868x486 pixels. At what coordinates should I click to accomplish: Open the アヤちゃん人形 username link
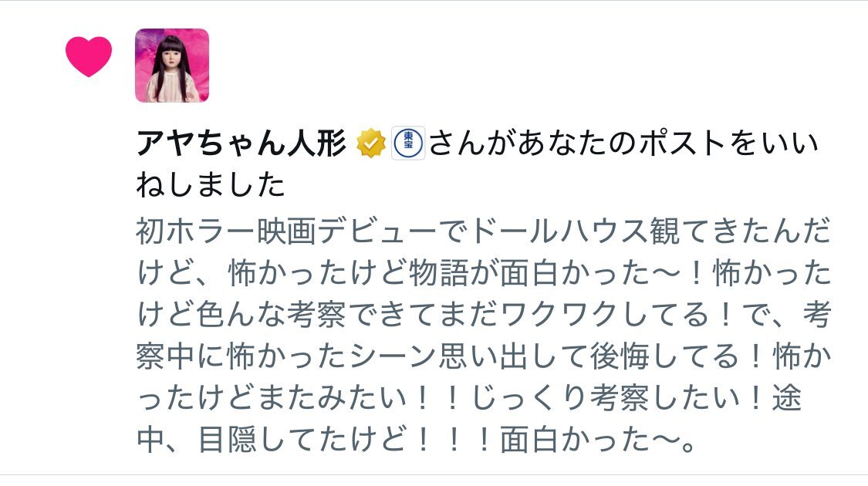point(241,143)
